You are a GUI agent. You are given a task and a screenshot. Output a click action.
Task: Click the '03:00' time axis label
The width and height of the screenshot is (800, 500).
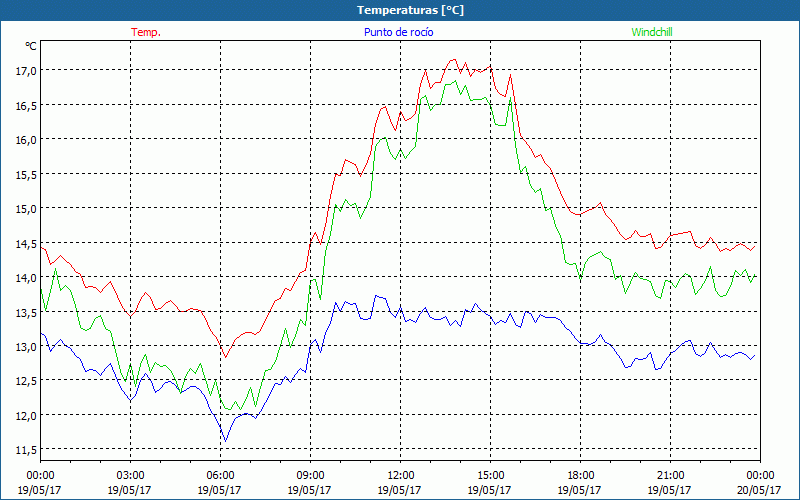click(130, 476)
